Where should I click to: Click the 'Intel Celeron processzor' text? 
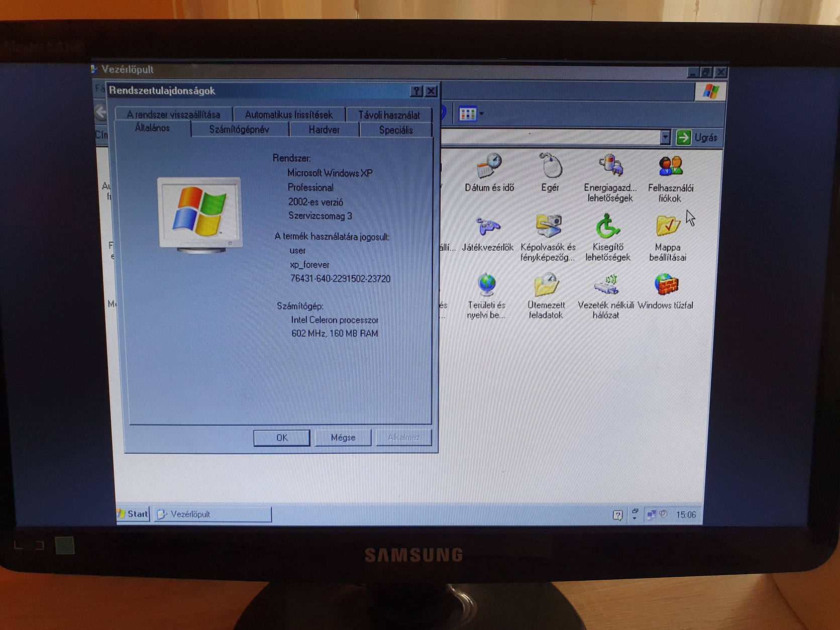pyautogui.click(x=335, y=320)
